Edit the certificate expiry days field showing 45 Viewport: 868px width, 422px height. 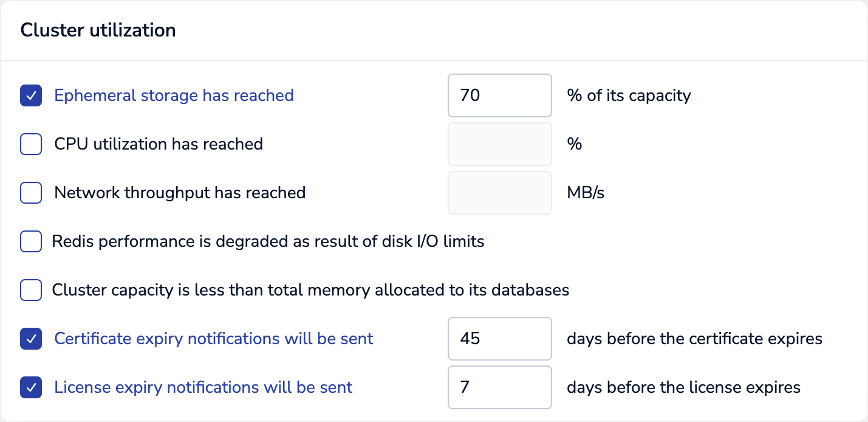[x=499, y=339]
